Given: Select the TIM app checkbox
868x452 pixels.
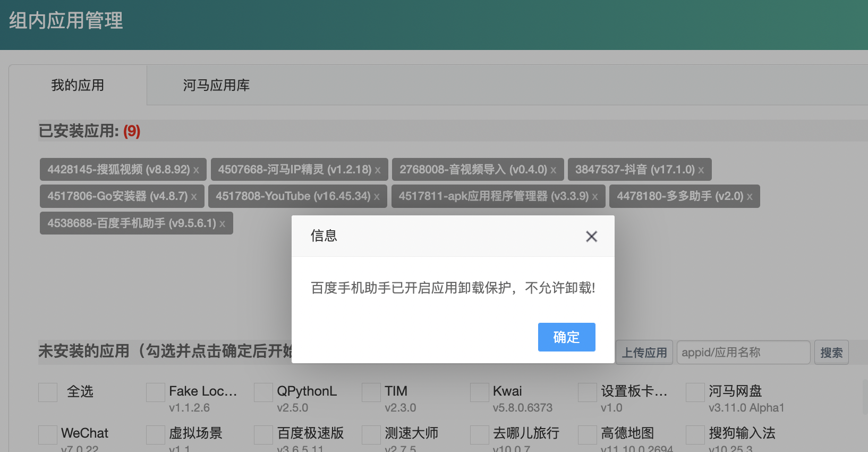Looking at the screenshot, I should (x=371, y=392).
